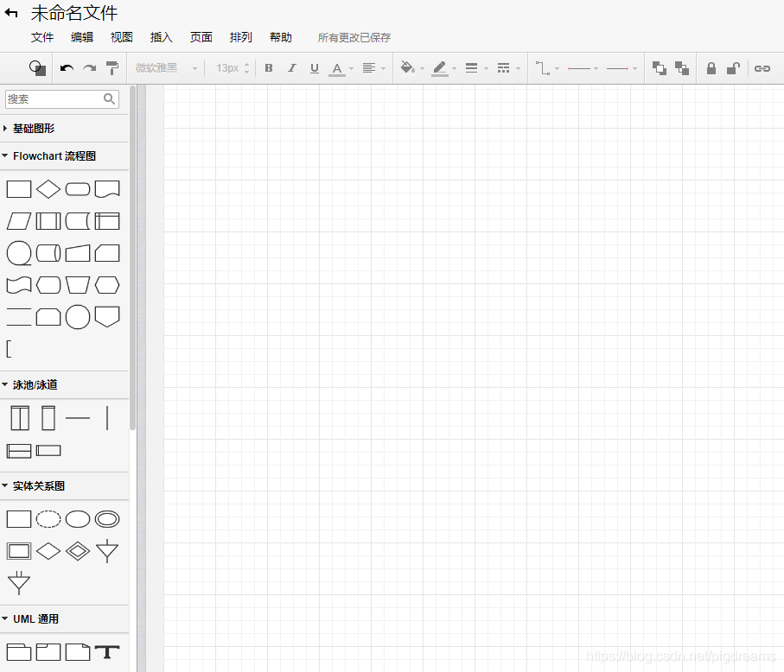This screenshot has width=784, height=672.
Task: Click the unlock icon in toolbar
Action: pos(732,68)
